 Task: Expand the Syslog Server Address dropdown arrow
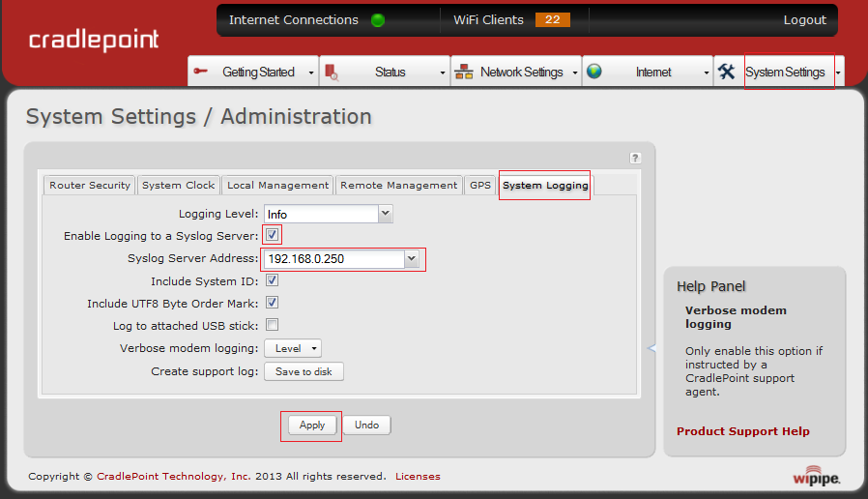coord(412,258)
